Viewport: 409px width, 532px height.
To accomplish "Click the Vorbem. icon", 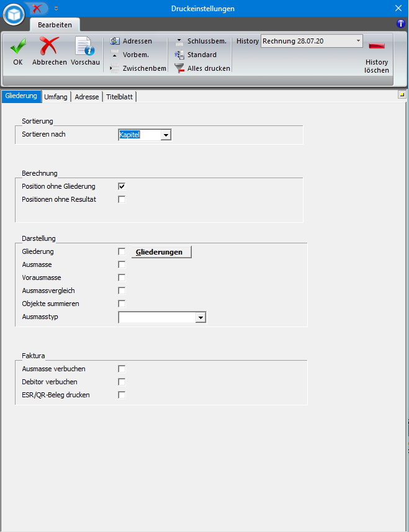I will click(115, 55).
